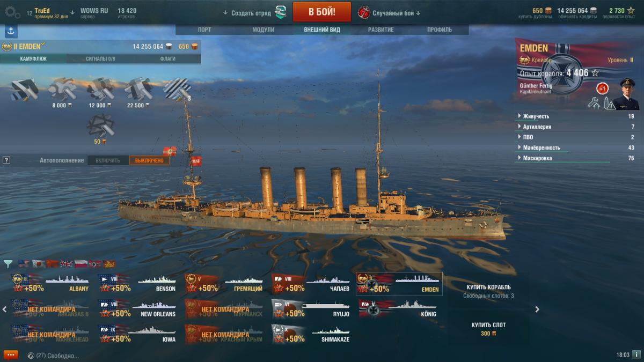Image resolution: width=644 pixels, height=362 pixels.
Task: Toggle the German nation flag filter
Action: coord(94,264)
